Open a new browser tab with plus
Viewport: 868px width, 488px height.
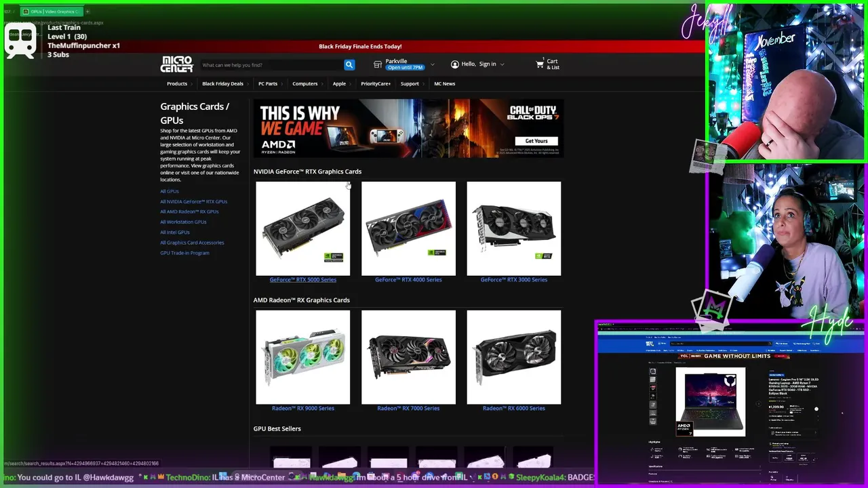pos(87,12)
